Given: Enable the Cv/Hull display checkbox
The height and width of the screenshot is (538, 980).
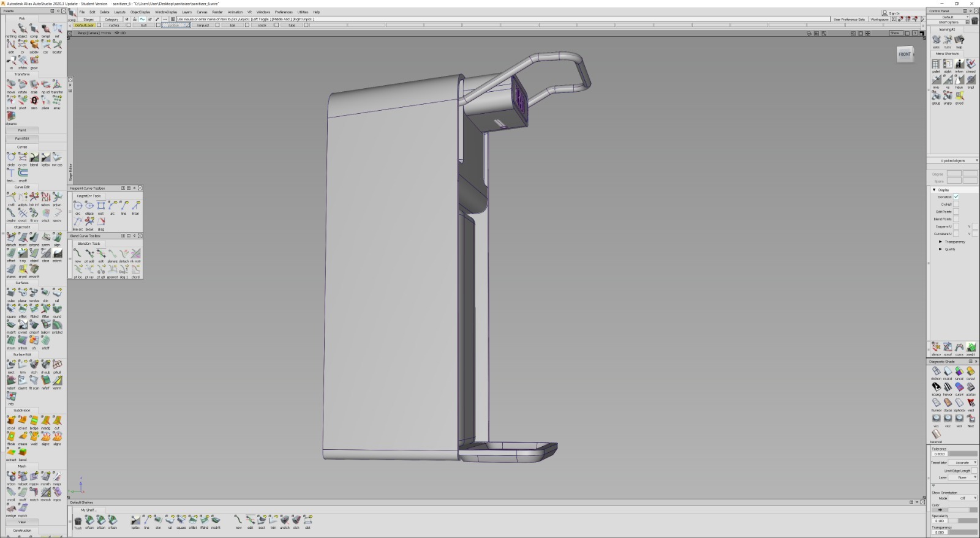Looking at the screenshot, I should [x=956, y=204].
